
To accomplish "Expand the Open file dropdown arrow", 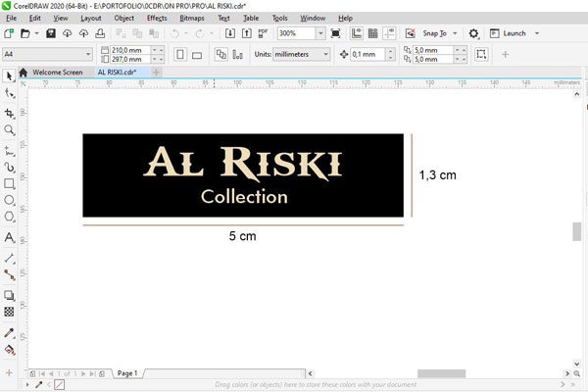I will (x=37, y=33).
